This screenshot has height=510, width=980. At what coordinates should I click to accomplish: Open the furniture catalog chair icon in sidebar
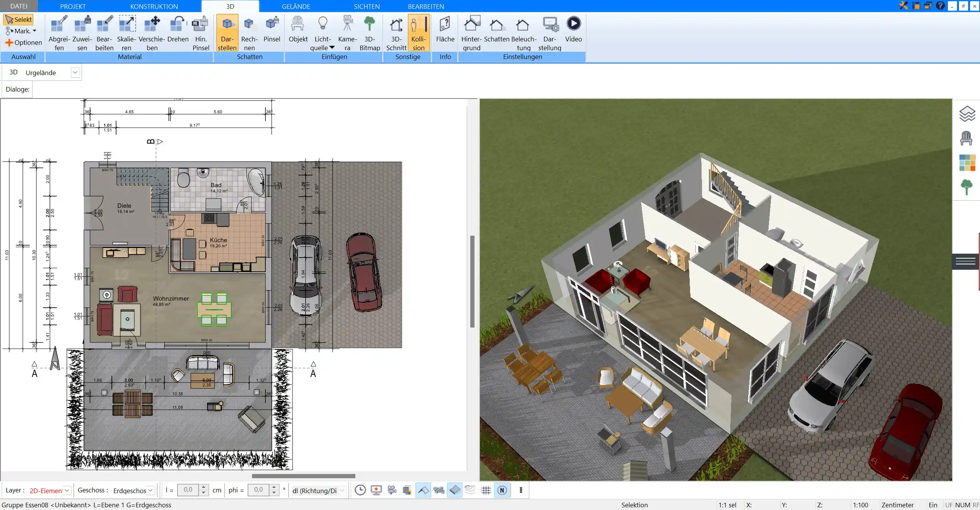click(966, 138)
